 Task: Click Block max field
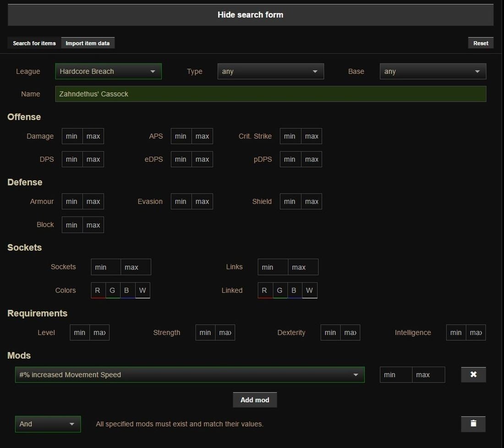[x=93, y=225]
